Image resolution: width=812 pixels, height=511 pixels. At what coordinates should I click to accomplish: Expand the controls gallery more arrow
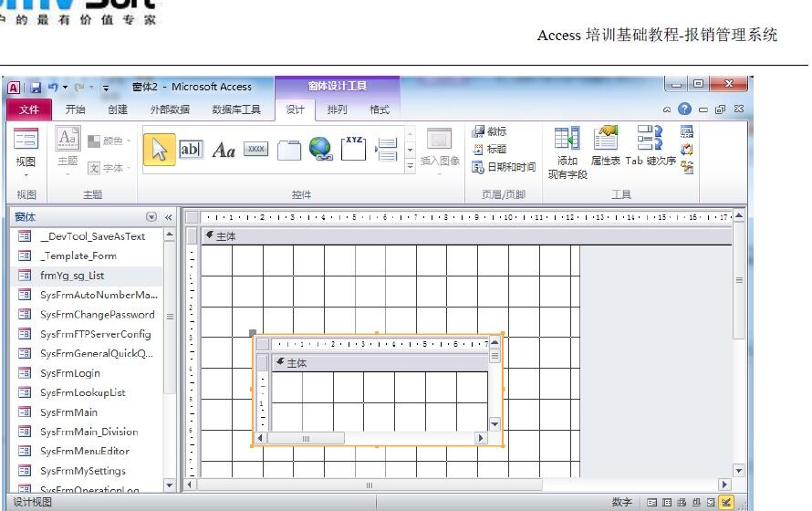[410, 164]
